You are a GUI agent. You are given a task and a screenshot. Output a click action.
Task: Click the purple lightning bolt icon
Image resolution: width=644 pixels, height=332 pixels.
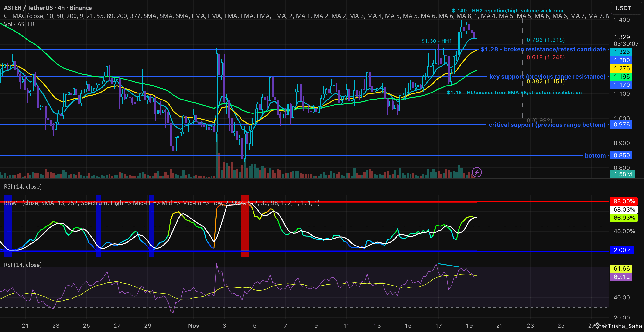(x=477, y=172)
